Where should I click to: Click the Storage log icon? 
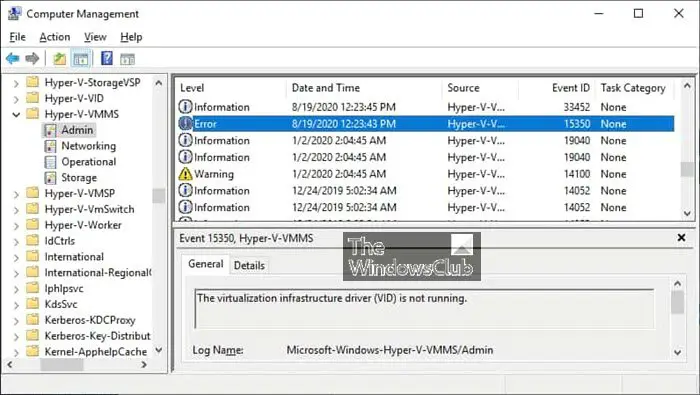[50, 178]
